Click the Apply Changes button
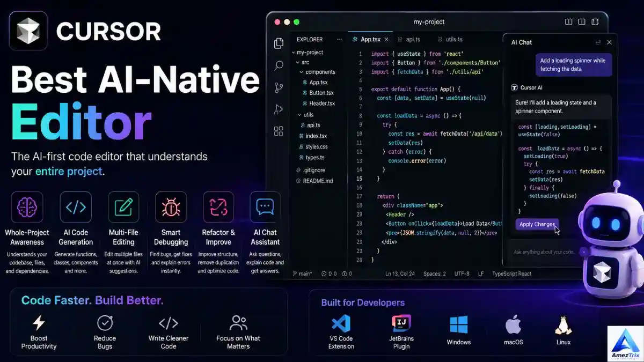644x362 pixels. click(537, 224)
